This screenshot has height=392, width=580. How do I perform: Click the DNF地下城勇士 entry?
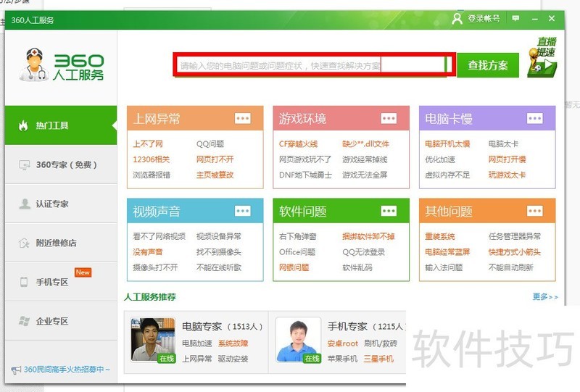pos(305,175)
